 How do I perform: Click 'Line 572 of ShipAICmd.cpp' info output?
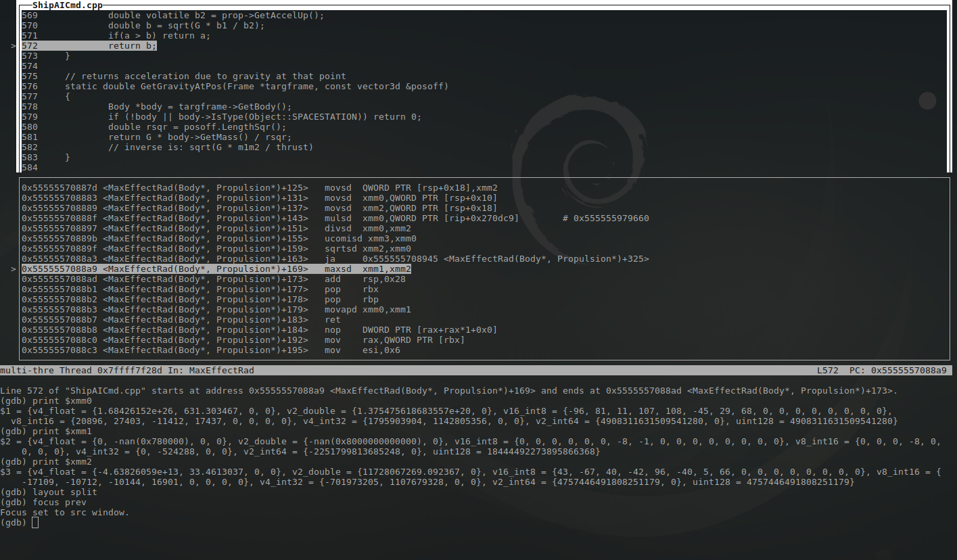[449, 390]
